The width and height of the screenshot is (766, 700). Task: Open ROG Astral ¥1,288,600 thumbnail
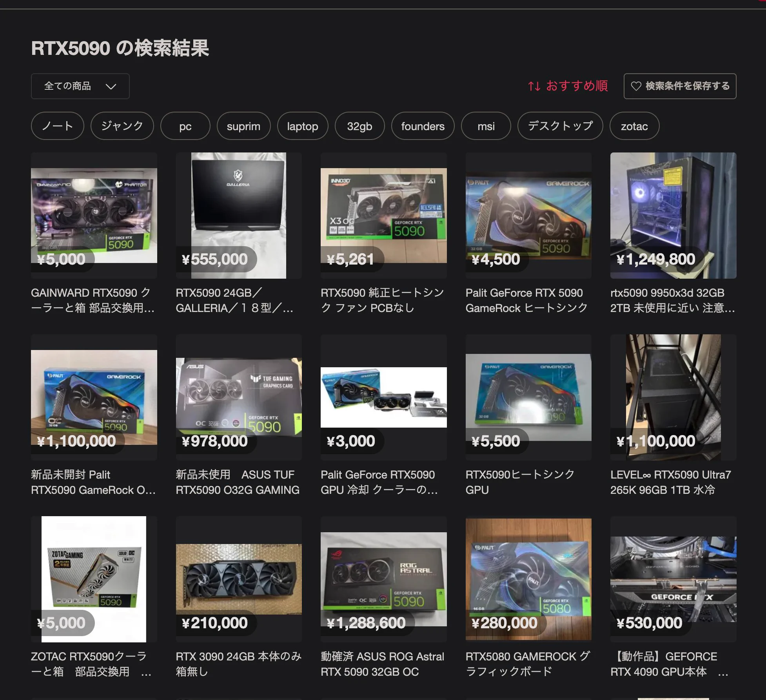384,579
